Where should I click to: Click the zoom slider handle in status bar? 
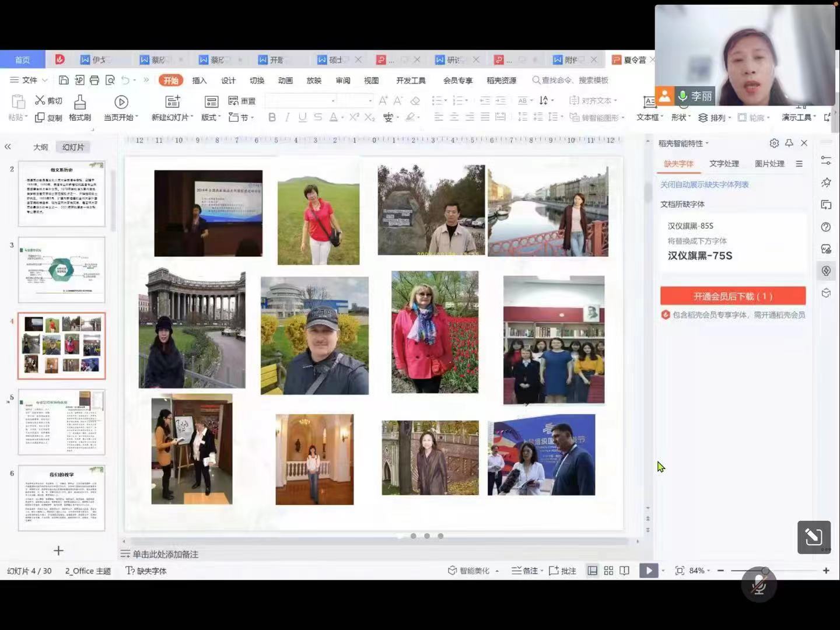pos(765,570)
